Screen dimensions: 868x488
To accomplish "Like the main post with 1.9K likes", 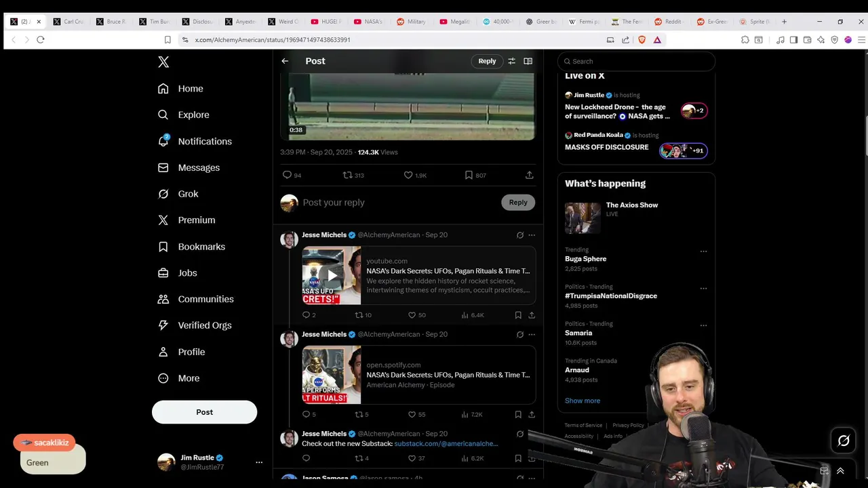I will coord(415,175).
